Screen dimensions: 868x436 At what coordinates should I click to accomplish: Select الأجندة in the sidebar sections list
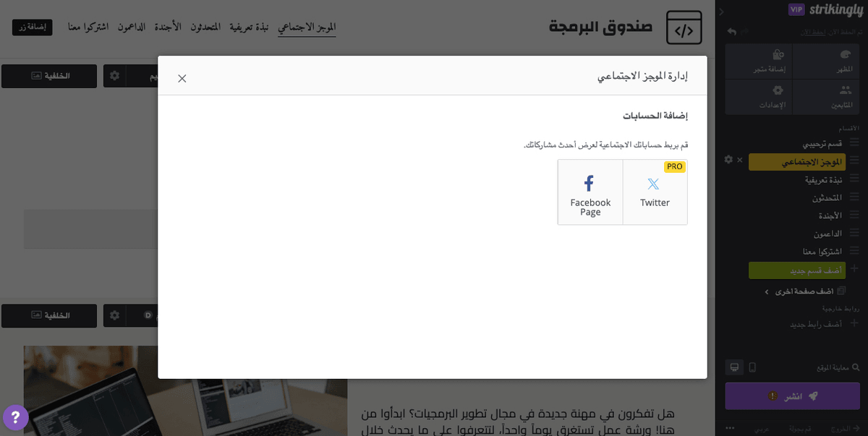[830, 215]
